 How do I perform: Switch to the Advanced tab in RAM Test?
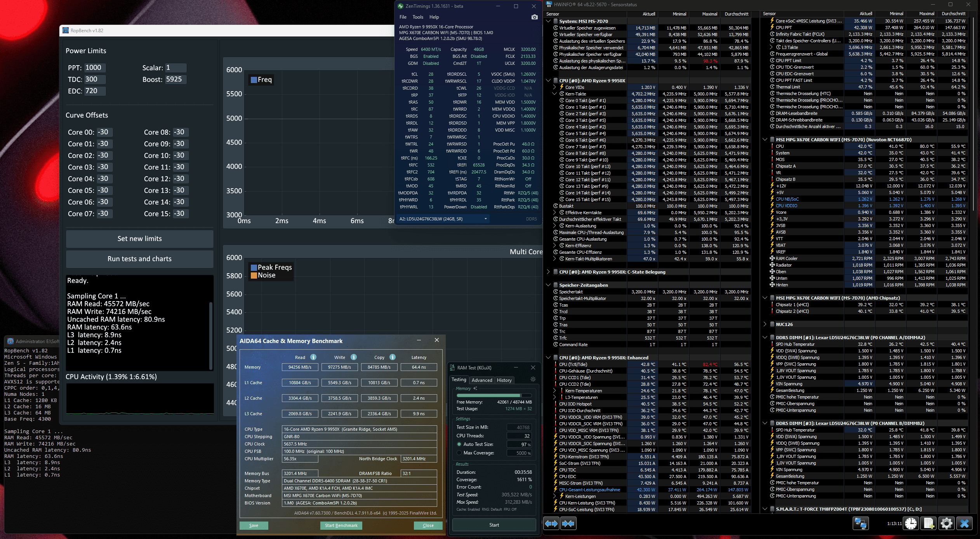[x=481, y=380]
